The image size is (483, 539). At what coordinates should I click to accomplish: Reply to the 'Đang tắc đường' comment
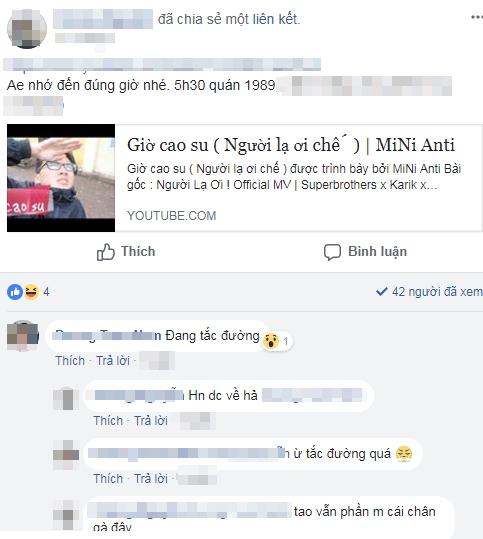click(x=113, y=361)
